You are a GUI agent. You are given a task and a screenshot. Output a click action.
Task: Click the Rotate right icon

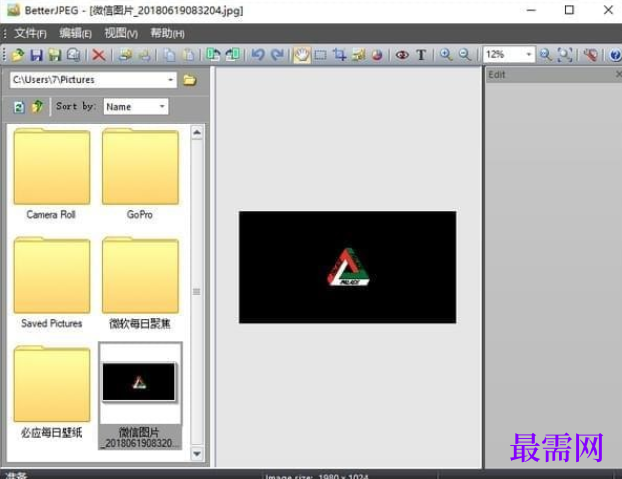click(x=232, y=55)
